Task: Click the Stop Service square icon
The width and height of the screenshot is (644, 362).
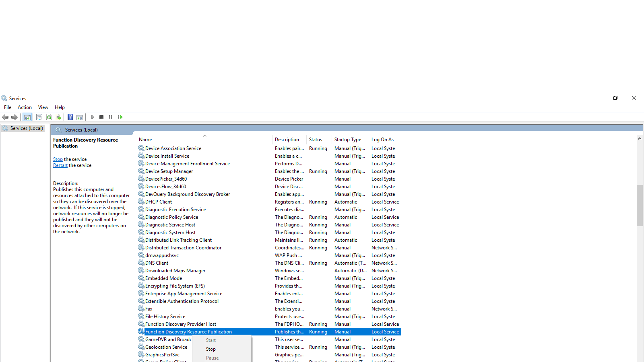Action: coord(101,117)
